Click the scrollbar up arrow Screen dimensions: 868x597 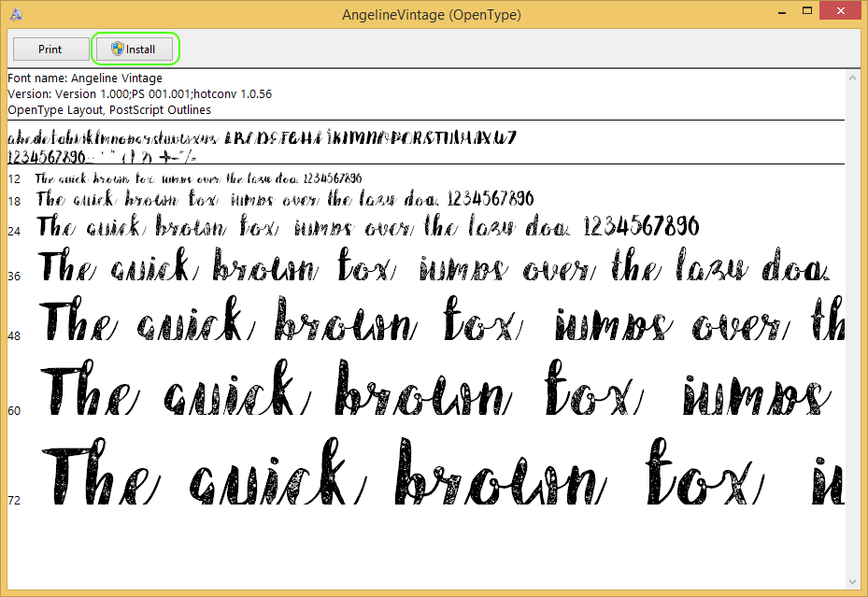pos(852,78)
